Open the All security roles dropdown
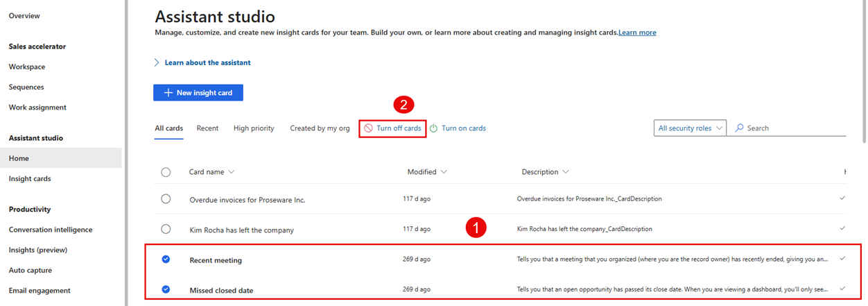The height and width of the screenshot is (306, 868). click(x=690, y=128)
